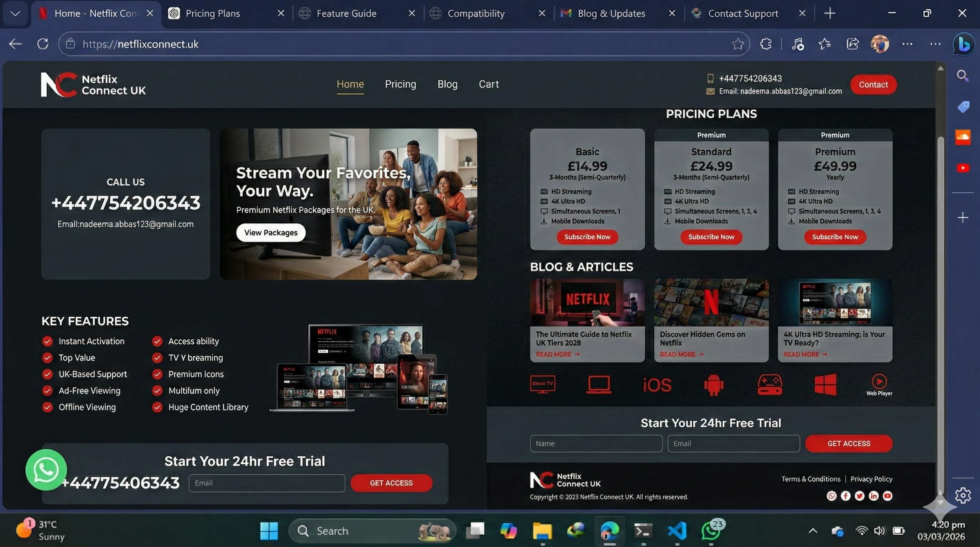
Task: Click the Smart TV platform icon
Action: pyautogui.click(x=542, y=384)
